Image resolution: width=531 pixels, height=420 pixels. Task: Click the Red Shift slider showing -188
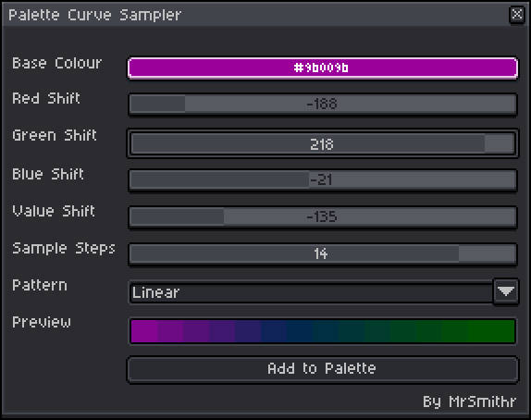(x=322, y=104)
